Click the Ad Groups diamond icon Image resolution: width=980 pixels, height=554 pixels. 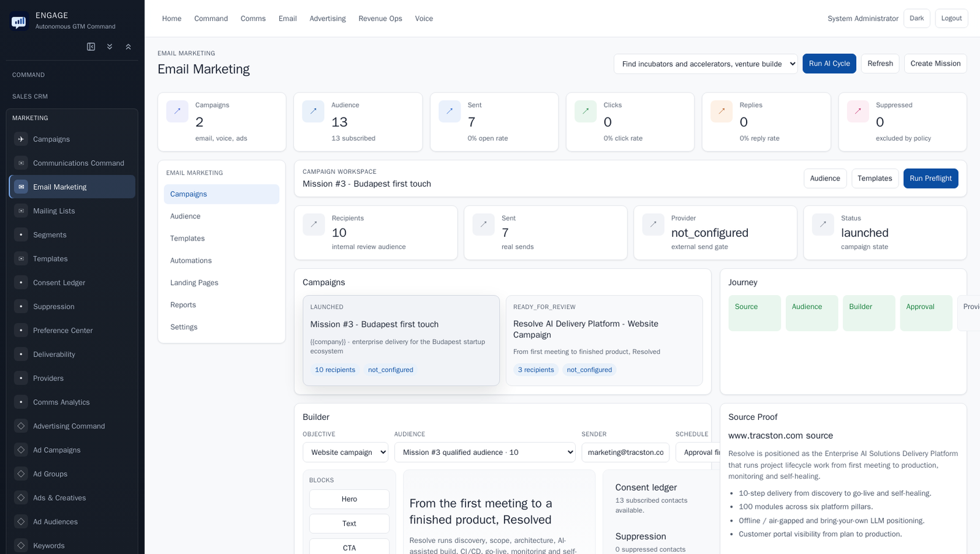point(21,473)
